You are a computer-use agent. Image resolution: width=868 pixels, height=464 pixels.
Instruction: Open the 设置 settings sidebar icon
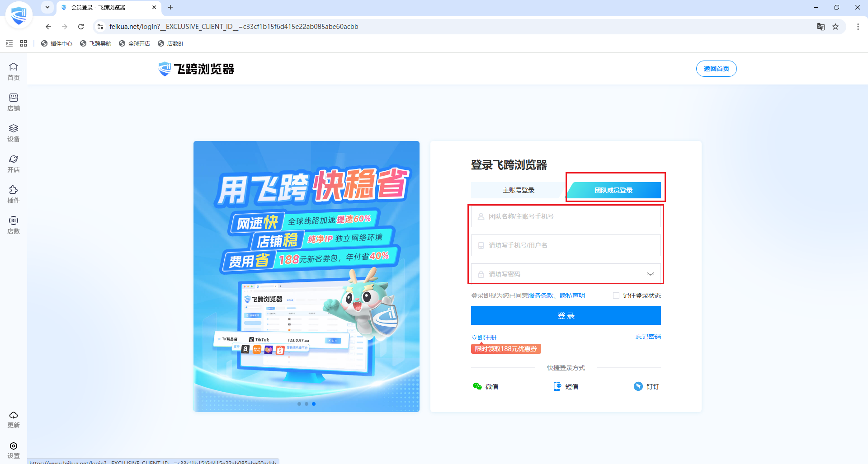click(x=14, y=450)
